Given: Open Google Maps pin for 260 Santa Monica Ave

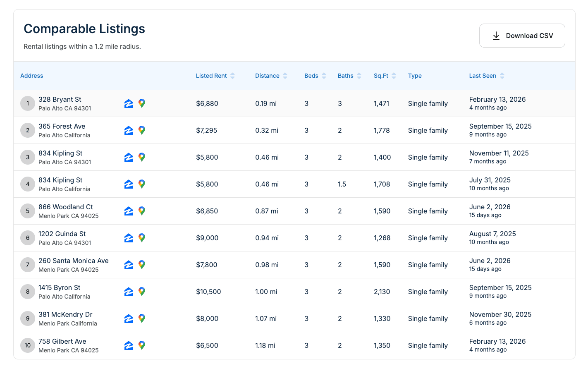Looking at the screenshot, I should click(x=142, y=265).
